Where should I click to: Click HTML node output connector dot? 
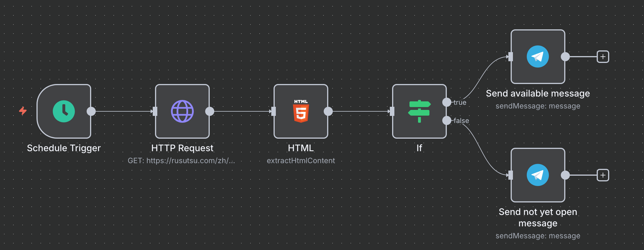coord(328,111)
